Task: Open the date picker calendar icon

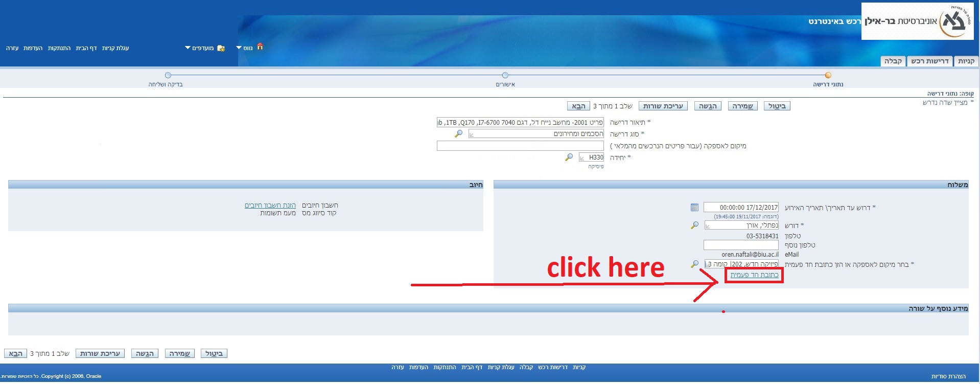Action: coord(694,208)
